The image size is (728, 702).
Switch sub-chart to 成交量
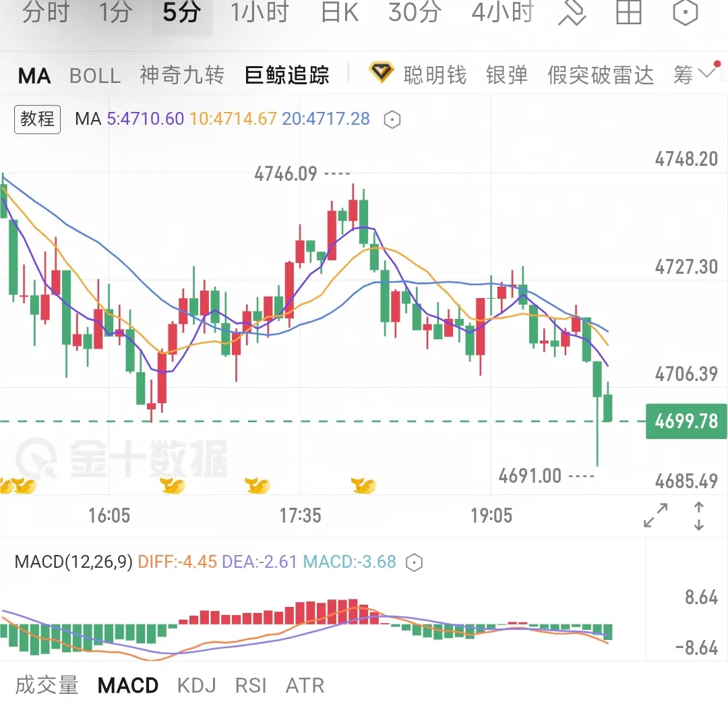tap(47, 685)
